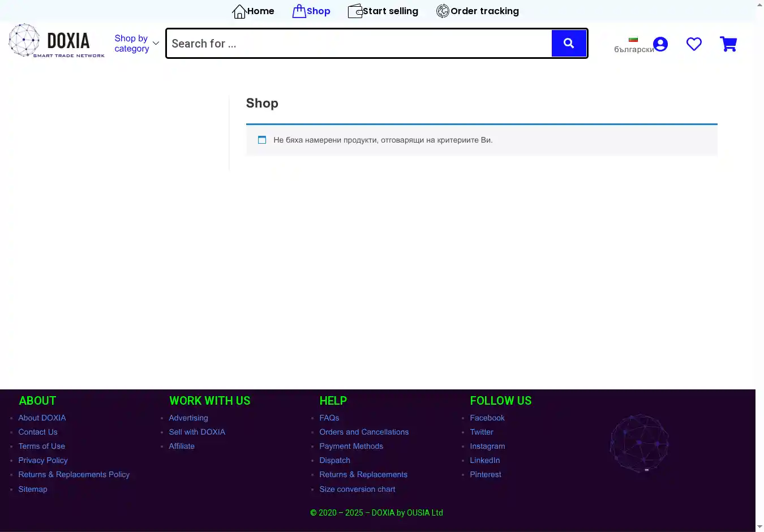Click the DOXIA Smart Trade Network logo

pos(57,41)
